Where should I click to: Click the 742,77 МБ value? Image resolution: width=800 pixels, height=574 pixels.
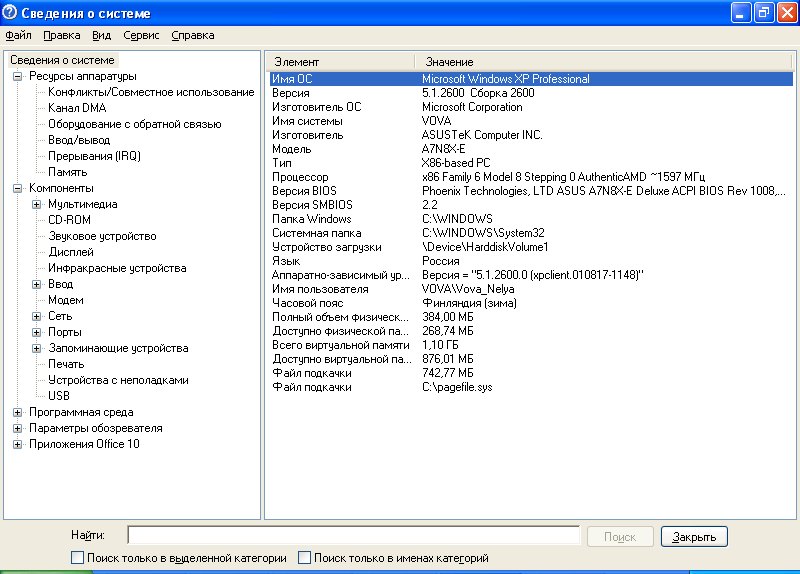point(447,373)
